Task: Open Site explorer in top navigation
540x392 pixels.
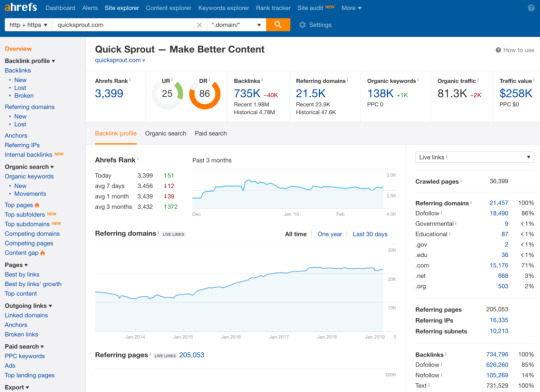Action: (x=122, y=8)
